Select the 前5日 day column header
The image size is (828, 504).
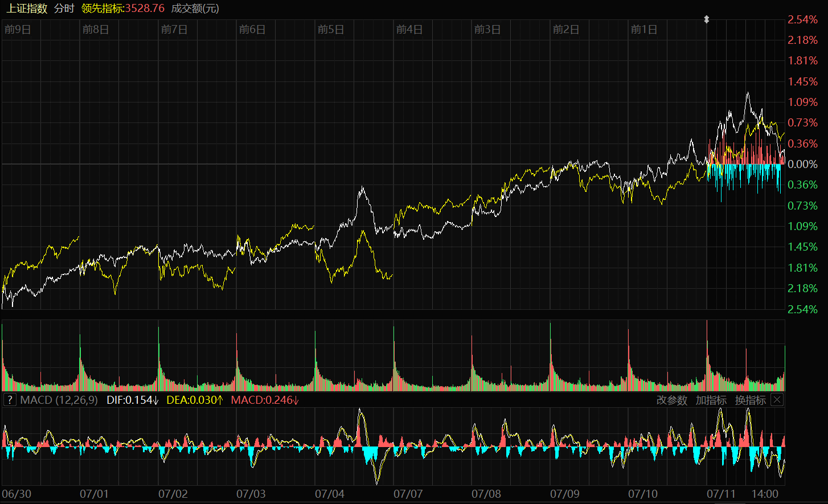point(331,30)
